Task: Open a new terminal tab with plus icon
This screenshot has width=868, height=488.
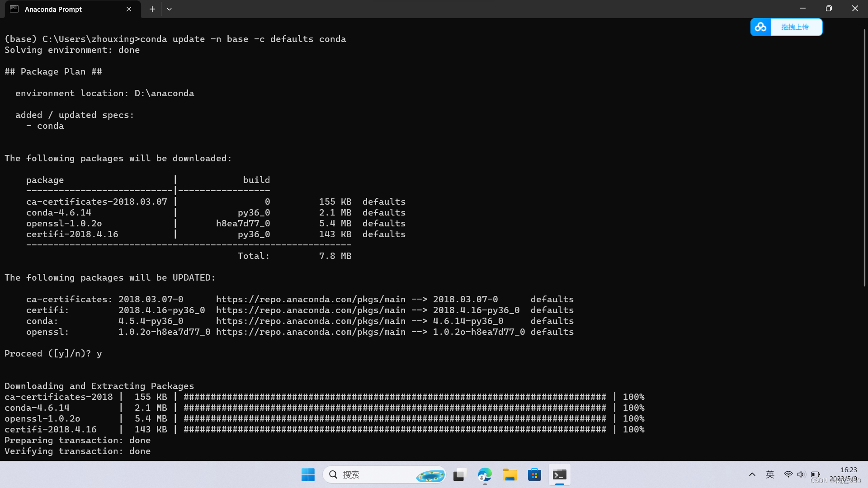Action: coord(152,9)
